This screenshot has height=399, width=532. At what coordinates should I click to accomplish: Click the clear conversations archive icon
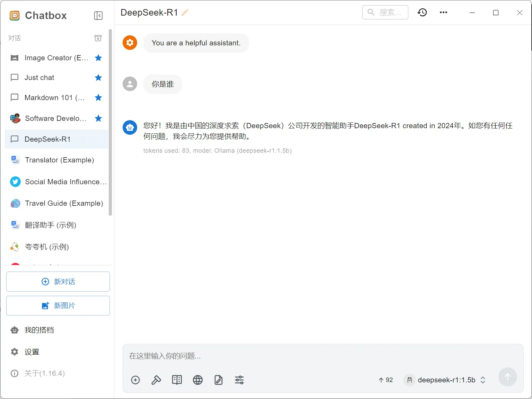click(98, 38)
